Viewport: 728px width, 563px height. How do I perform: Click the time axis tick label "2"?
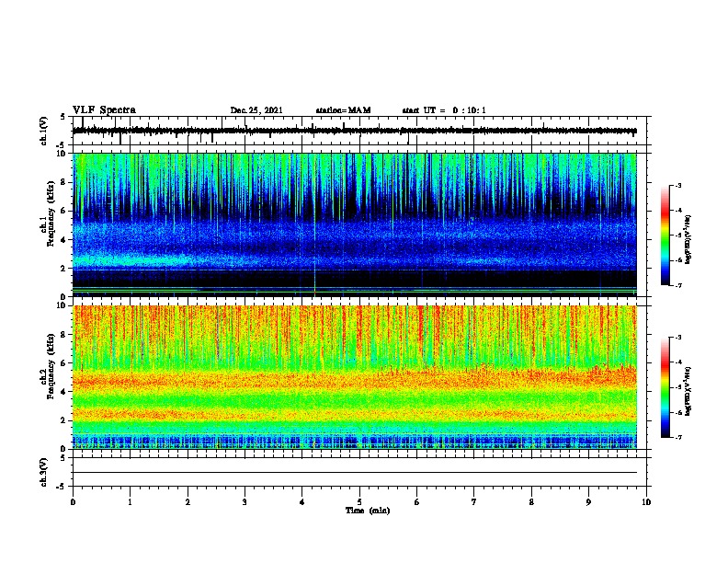(x=188, y=502)
